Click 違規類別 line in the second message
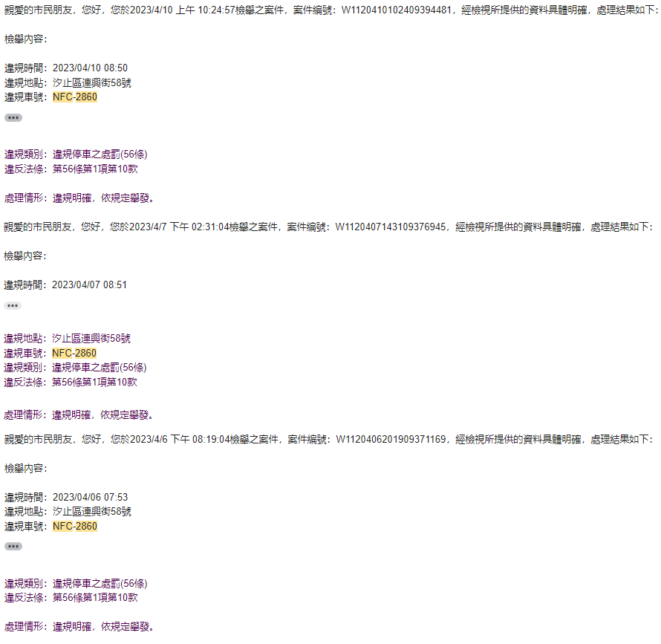 (75, 368)
